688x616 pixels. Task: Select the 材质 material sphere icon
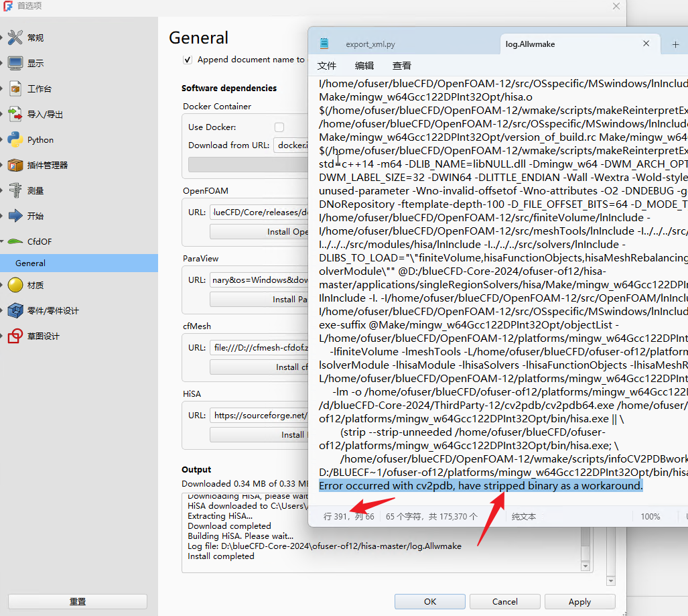tap(15, 285)
